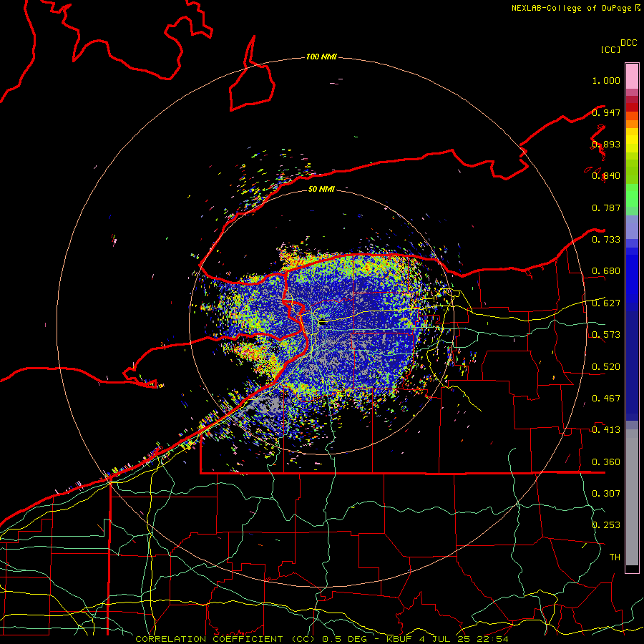
Task: Click the pink top segment of color bar
Action: 632,77
